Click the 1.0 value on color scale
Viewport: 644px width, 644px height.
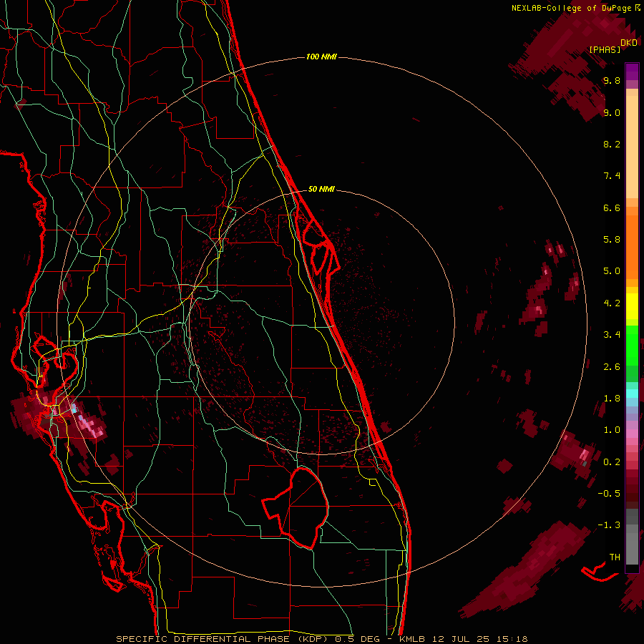[612, 430]
